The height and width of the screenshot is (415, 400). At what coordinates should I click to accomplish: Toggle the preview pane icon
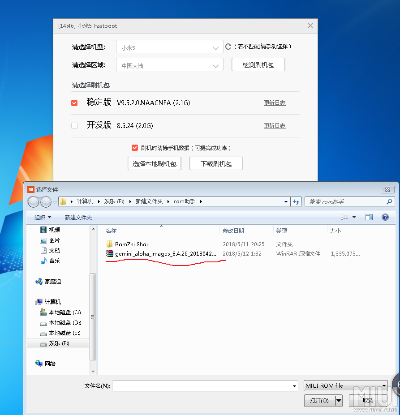tap(369, 217)
